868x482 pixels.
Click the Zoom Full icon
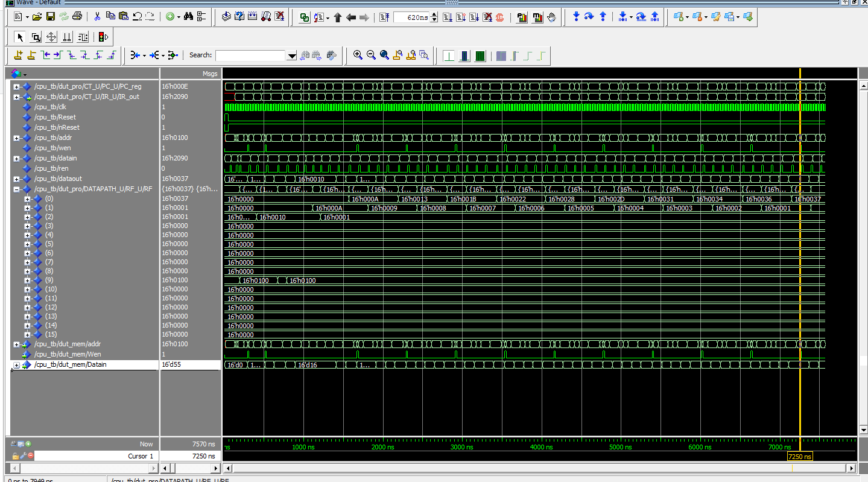(x=384, y=55)
